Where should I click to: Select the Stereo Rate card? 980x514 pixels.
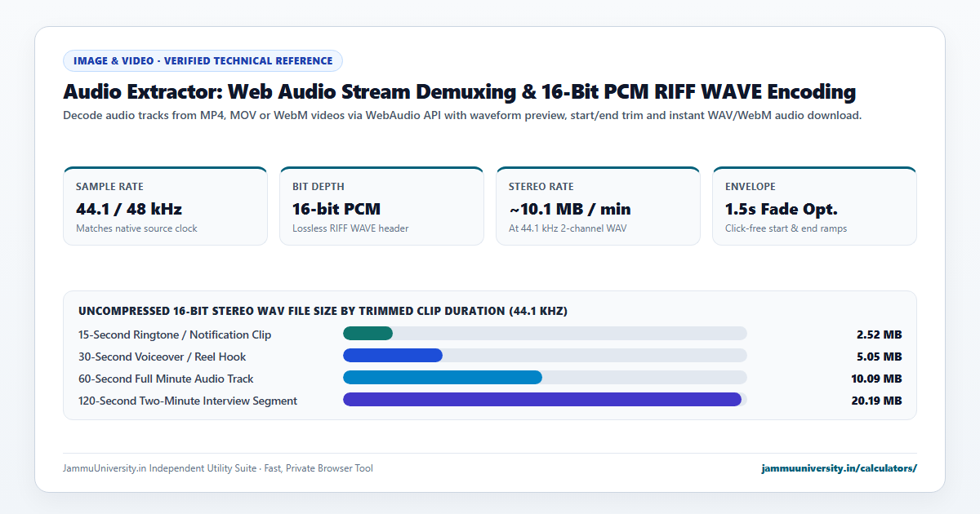point(598,206)
